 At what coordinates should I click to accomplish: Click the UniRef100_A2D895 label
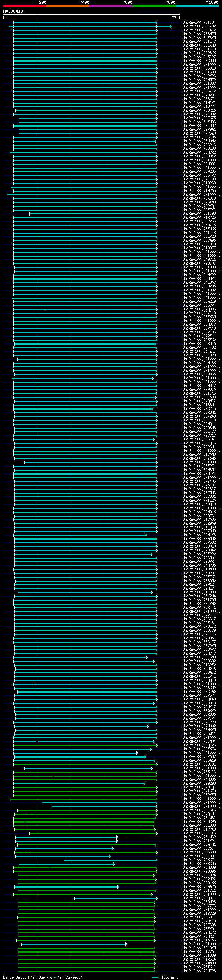(199, 871)
